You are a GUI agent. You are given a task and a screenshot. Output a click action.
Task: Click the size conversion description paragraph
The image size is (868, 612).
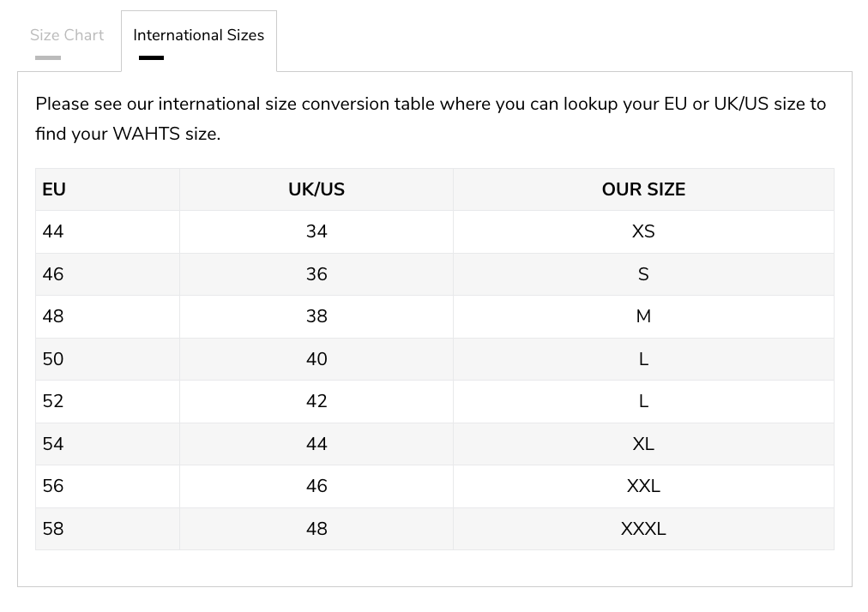point(431,118)
